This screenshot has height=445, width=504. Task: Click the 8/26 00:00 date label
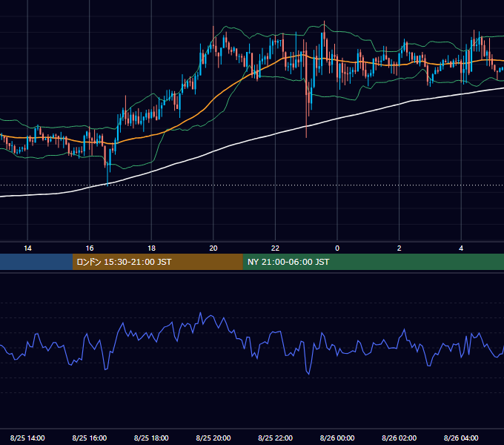click(337, 438)
